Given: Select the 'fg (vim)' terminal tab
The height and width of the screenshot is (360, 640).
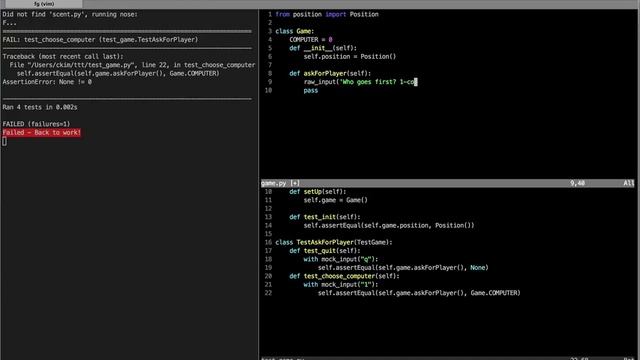Looking at the screenshot, I should click(44, 4).
